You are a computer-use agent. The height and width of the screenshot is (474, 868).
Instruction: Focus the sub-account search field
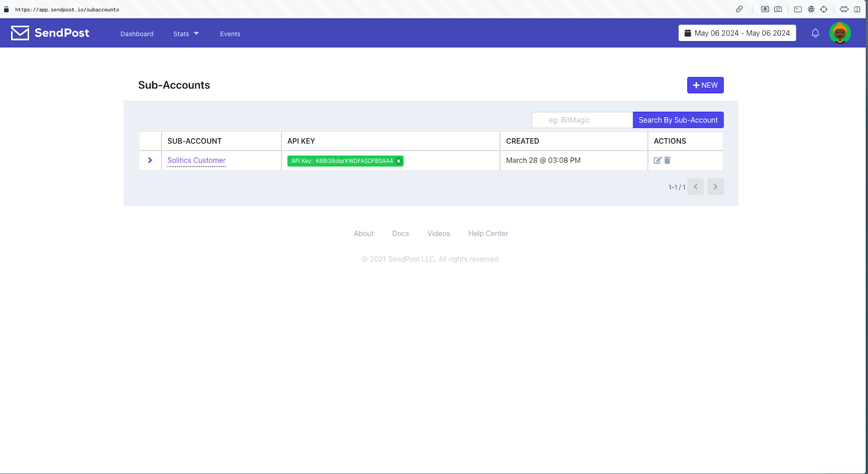coord(582,120)
